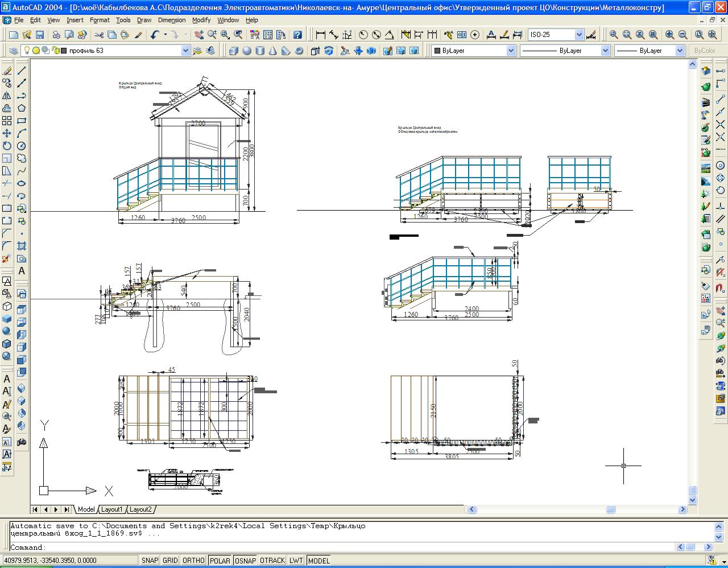Screen dimensions: 728x568
Task: Click the Match Properties brush icon
Action: click(x=138, y=35)
